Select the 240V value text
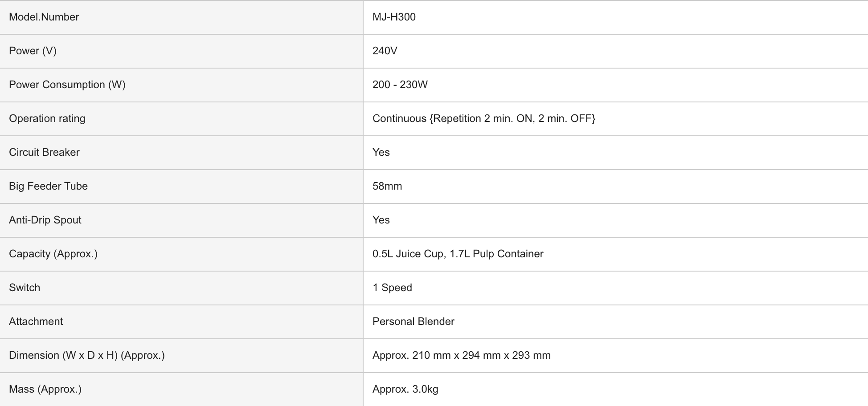The width and height of the screenshot is (868, 406). [x=385, y=51]
